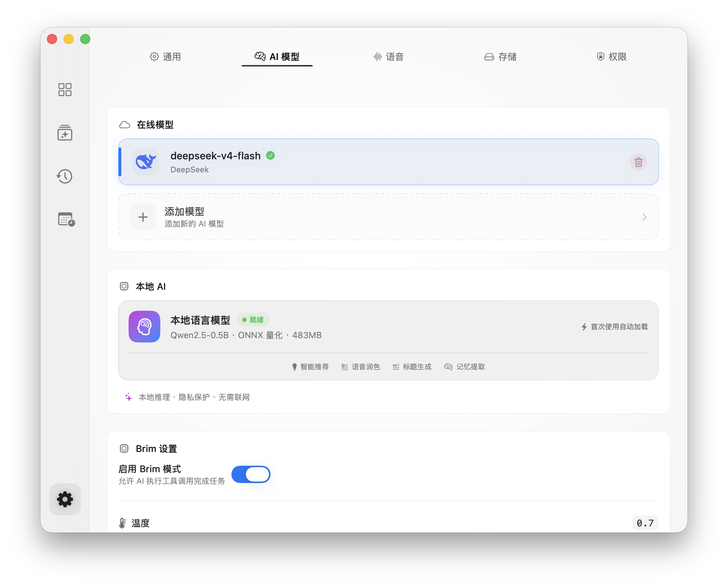Screen dimensions: 728x586
Task: Delete deepseek-v4-flash via trash icon
Action: 638,162
